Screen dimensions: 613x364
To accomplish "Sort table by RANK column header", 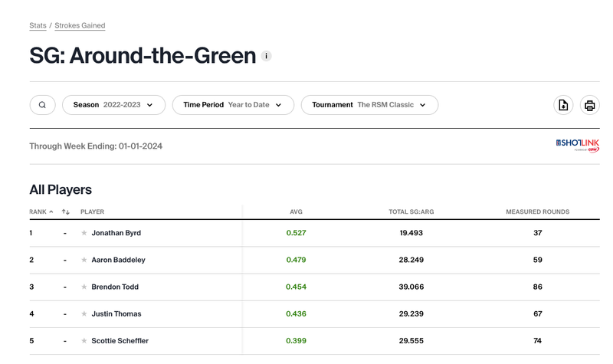I will pos(41,212).
